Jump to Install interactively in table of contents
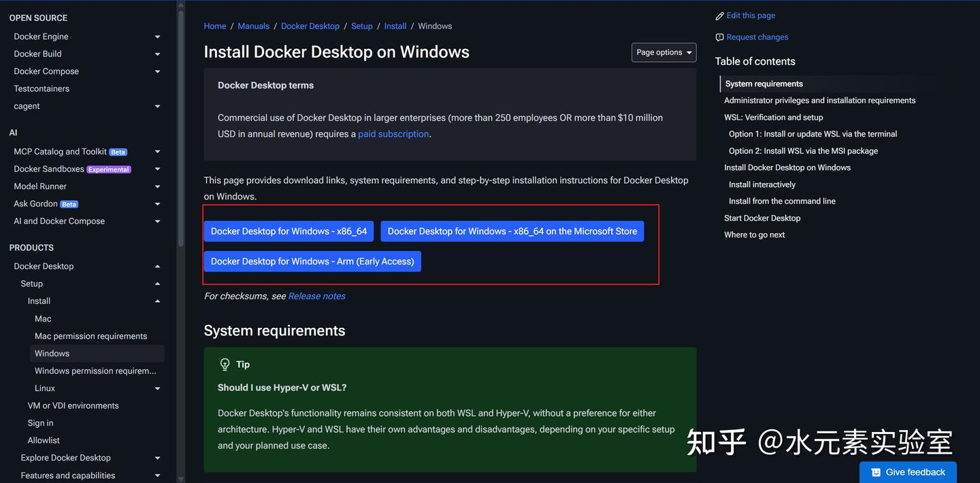Image resolution: width=980 pixels, height=483 pixels. (x=762, y=184)
